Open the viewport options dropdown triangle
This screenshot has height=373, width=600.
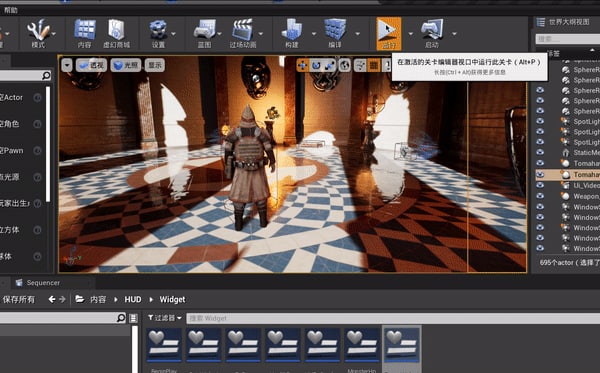coord(67,65)
